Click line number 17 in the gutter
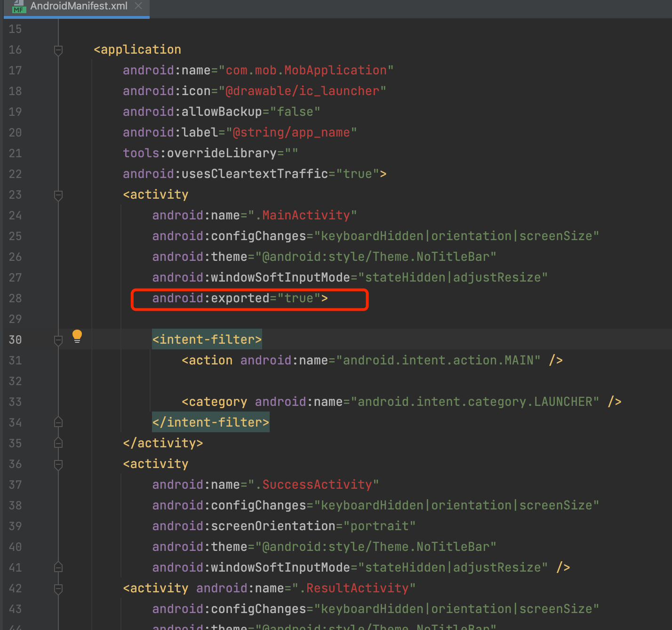The height and width of the screenshot is (630, 672). [15, 70]
